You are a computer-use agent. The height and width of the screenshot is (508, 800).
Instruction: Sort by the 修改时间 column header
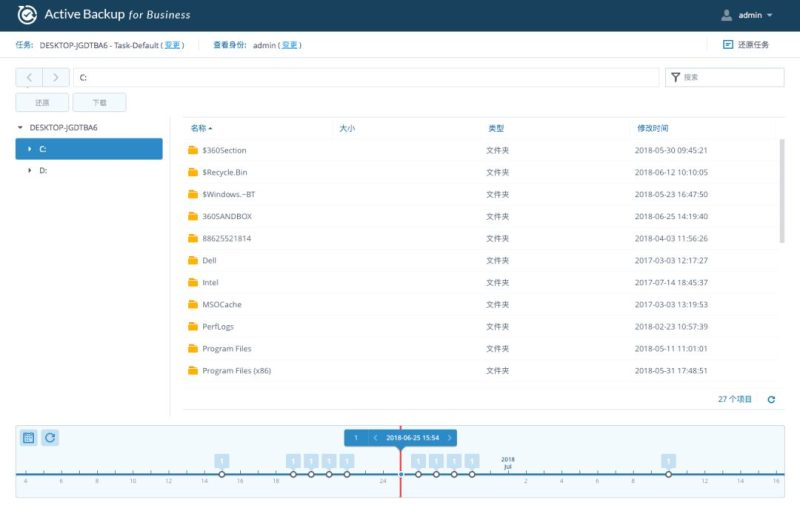click(x=653, y=128)
